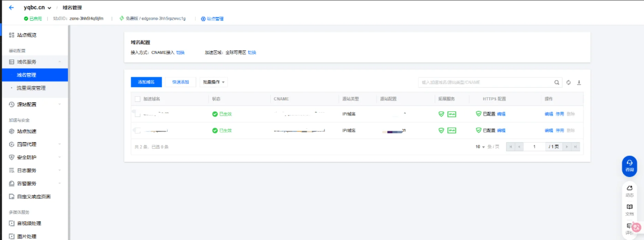Screen dimensions: 644x240
Task: Go to 站点概览 in the sidebar
Action: [27, 35]
